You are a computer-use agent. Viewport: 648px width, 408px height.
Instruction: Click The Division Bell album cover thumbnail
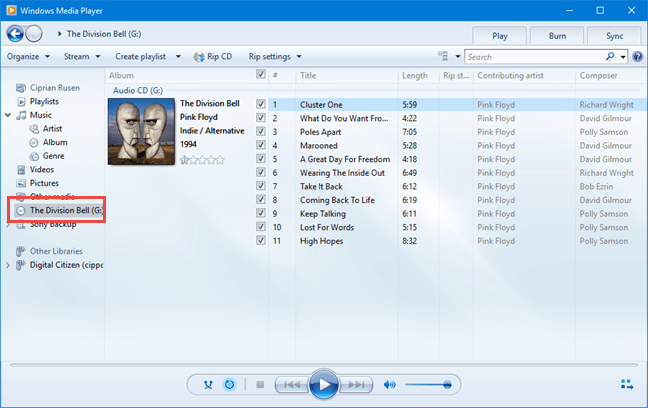point(141,131)
